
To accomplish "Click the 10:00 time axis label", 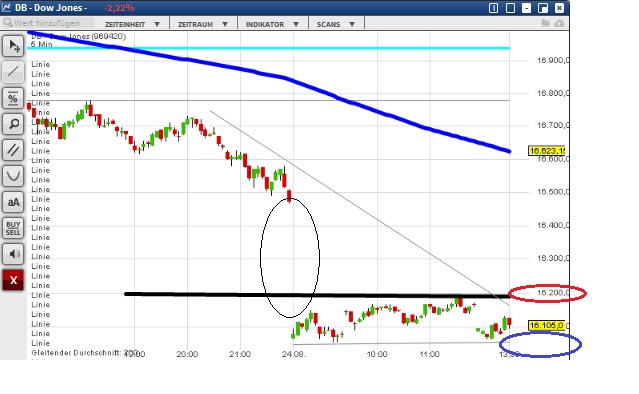I will [377, 354].
